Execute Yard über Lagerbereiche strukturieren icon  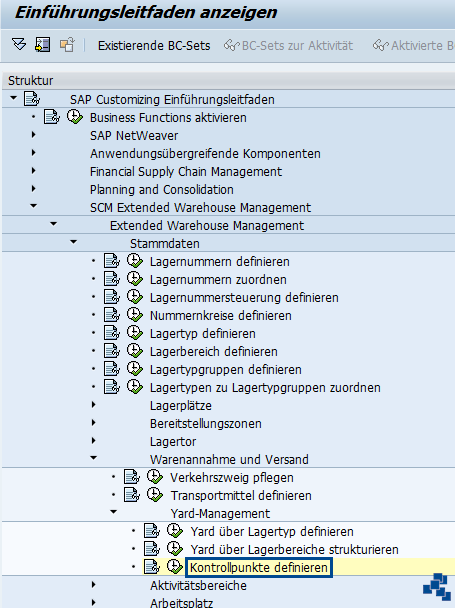(175, 549)
